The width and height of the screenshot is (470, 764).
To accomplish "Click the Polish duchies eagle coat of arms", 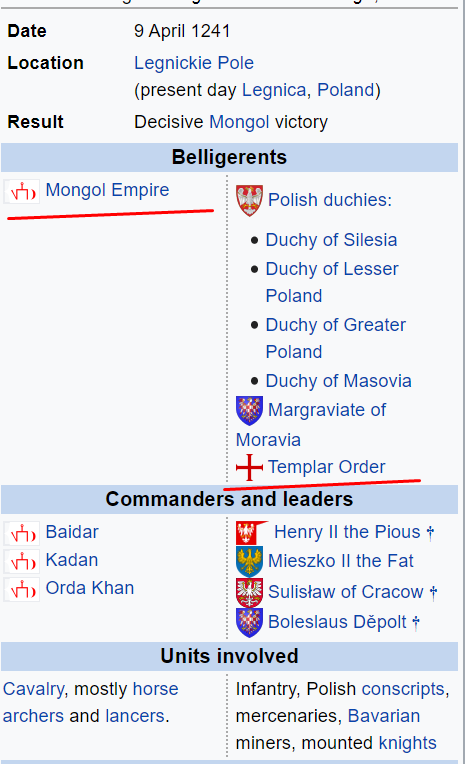I will [249, 200].
